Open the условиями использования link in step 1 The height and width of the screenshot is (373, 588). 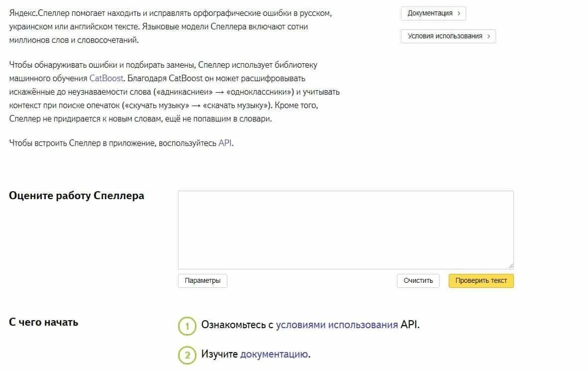337,325
